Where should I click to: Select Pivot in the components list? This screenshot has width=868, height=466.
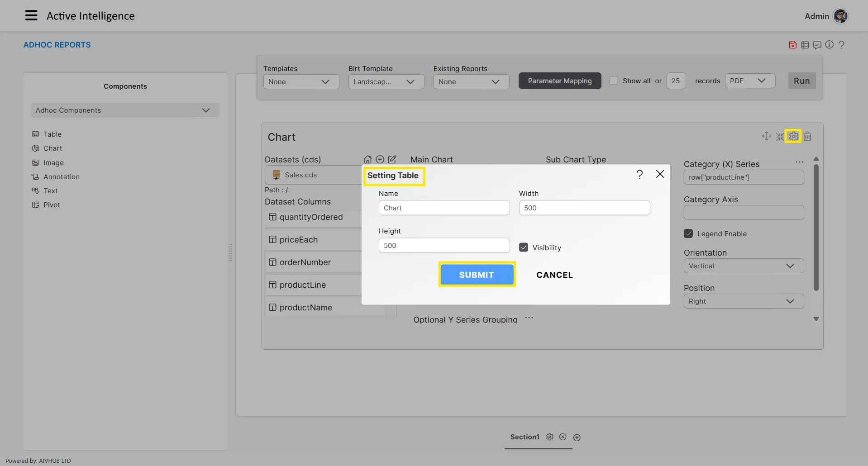[52, 205]
